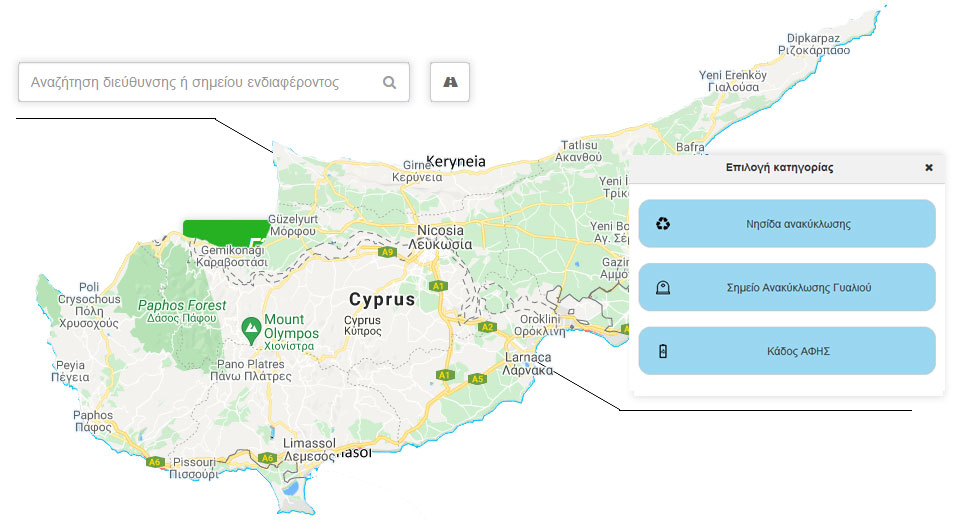972x520 pixels.
Task: Focus the address search field
Action: tap(200, 83)
